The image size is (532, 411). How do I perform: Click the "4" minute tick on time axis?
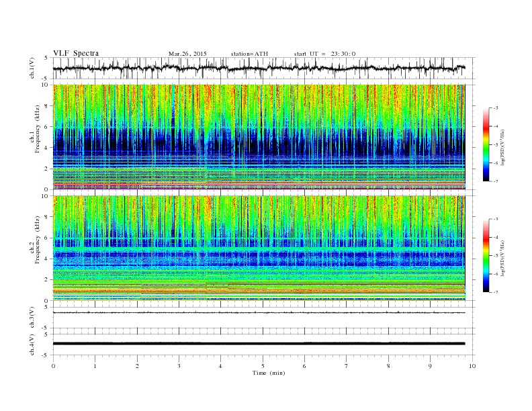coord(220,366)
